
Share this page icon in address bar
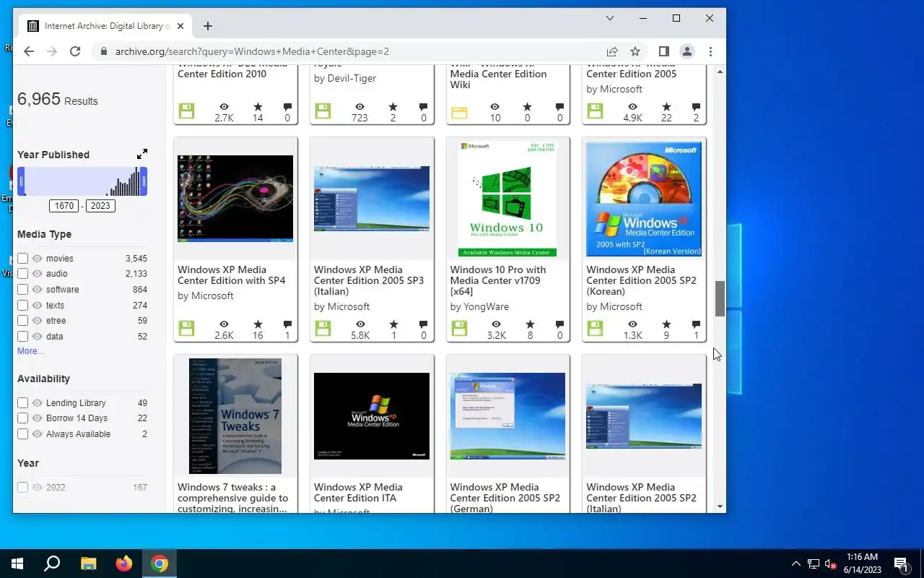[x=612, y=51]
